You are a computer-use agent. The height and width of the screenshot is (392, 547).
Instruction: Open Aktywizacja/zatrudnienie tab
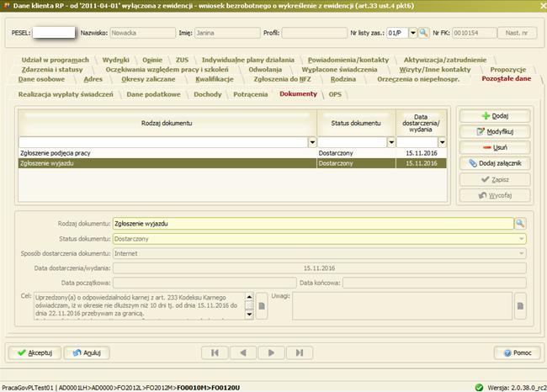pyautogui.click(x=445, y=60)
